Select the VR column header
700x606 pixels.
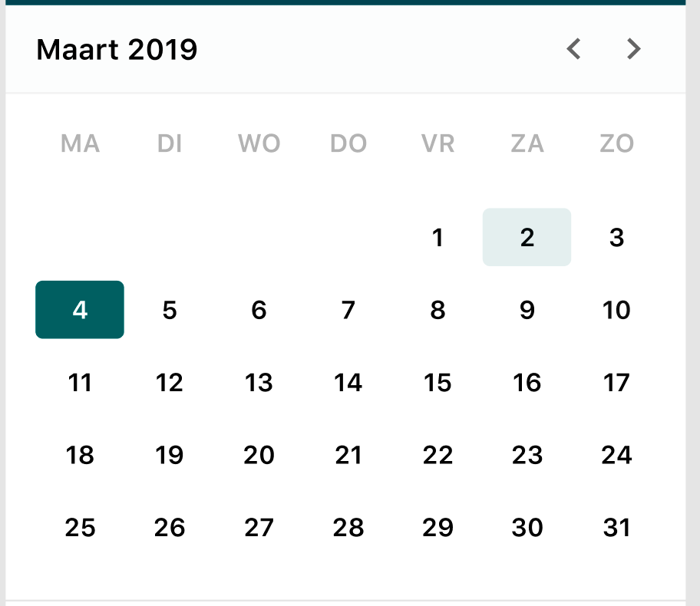(x=438, y=143)
